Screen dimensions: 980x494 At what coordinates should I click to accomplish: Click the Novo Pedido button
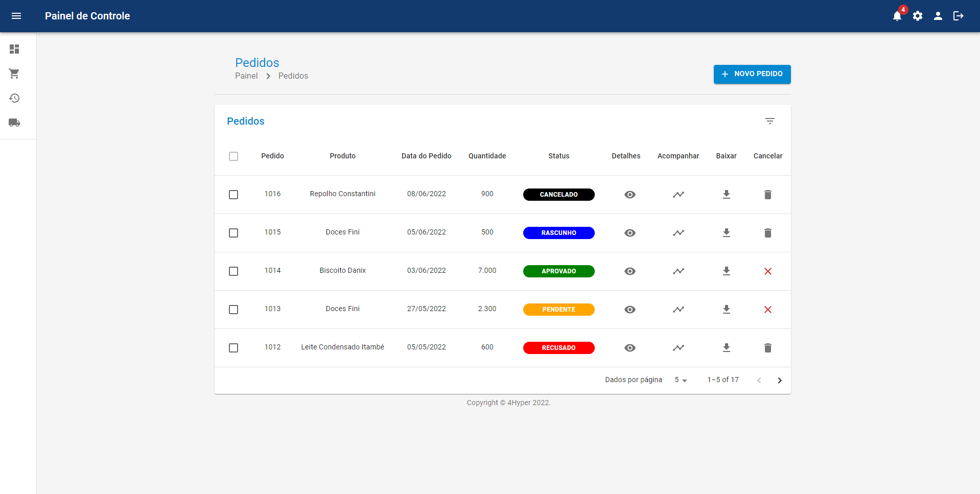coord(752,74)
